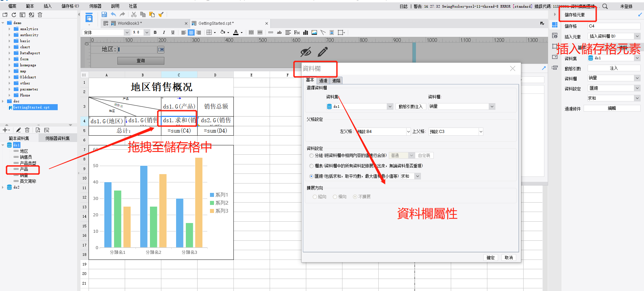Image resolution: width=644 pixels, height=291 pixels.
Task: Click the New Folder icon in file panel
Action: pyautogui.click(x=5, y=15)
